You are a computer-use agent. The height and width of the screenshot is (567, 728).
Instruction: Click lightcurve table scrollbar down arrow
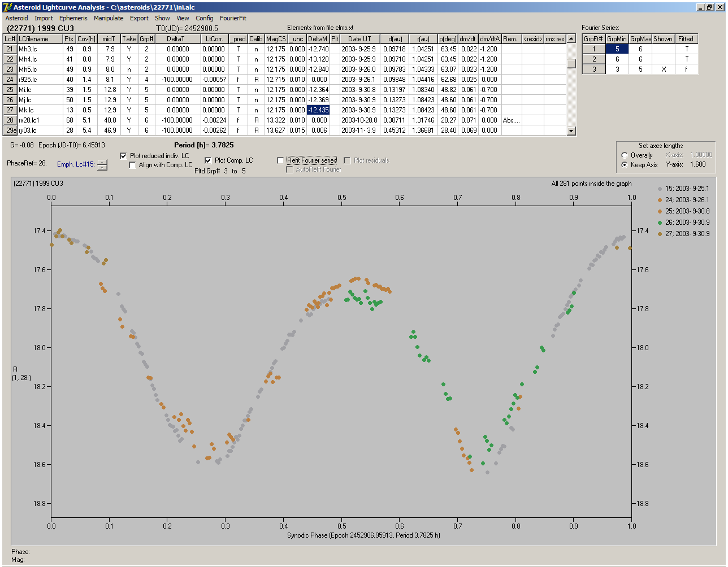point(571,131)
